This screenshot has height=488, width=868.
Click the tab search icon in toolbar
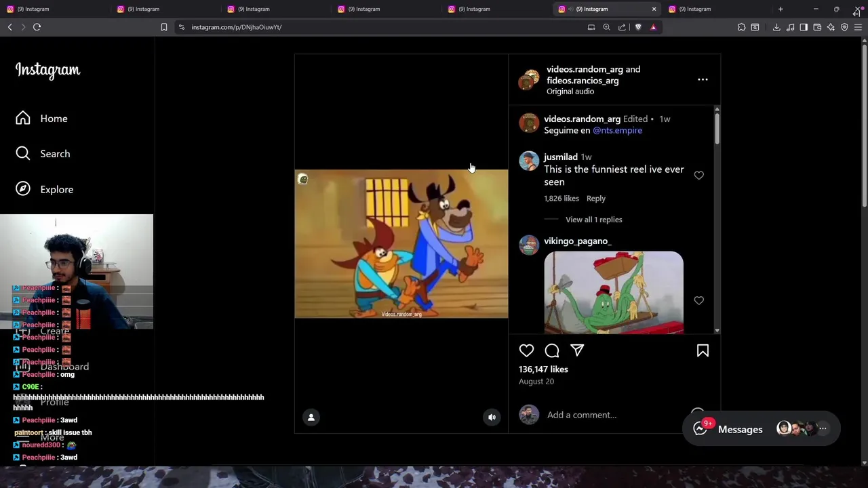755,27
